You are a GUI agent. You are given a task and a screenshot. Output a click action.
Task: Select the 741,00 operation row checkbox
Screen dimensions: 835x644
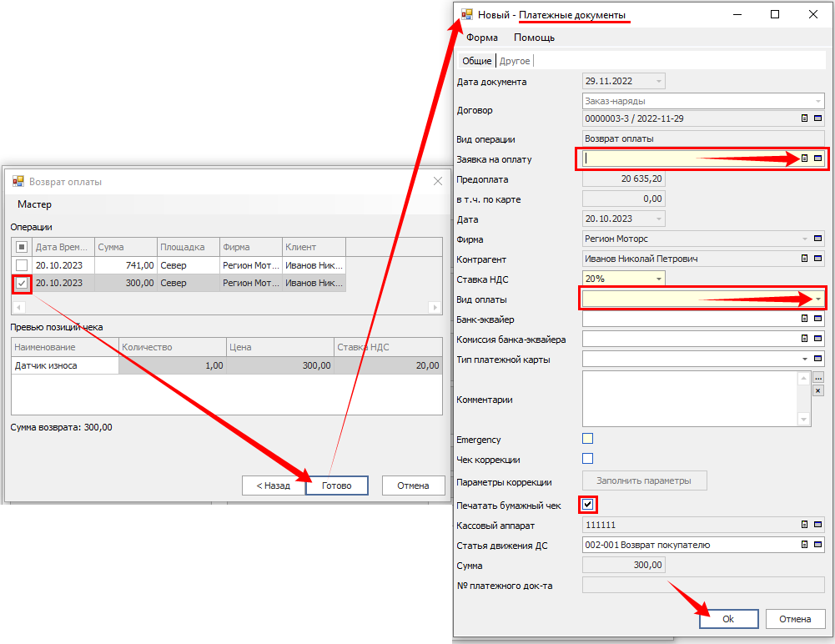(x=22, y=265)
